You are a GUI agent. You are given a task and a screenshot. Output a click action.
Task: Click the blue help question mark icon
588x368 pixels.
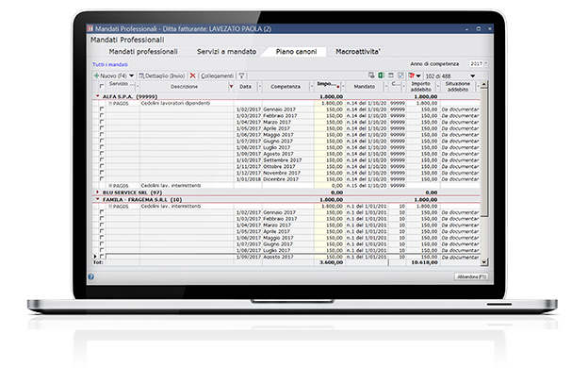click(x=91, y=276)
